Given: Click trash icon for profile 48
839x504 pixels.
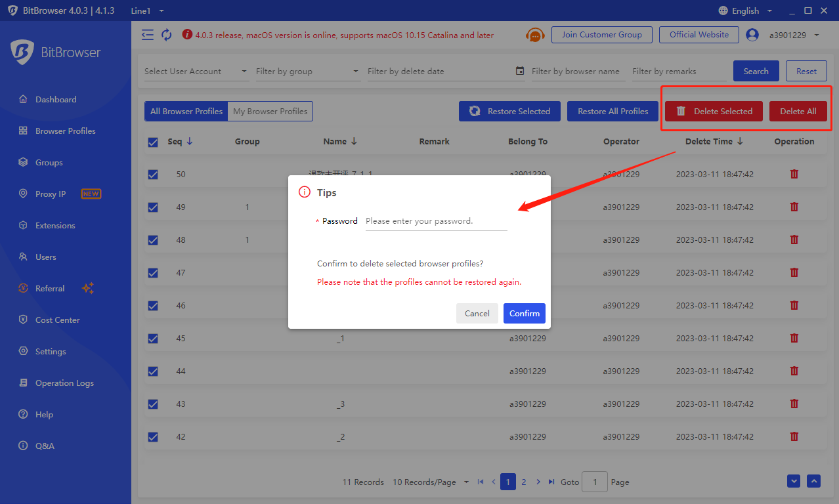Looking at the screenshot, I should click(x=794, y=240).
